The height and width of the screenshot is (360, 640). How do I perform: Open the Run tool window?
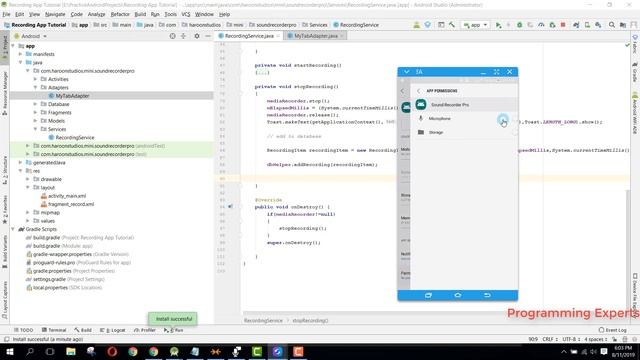click(x=174, y=330)
